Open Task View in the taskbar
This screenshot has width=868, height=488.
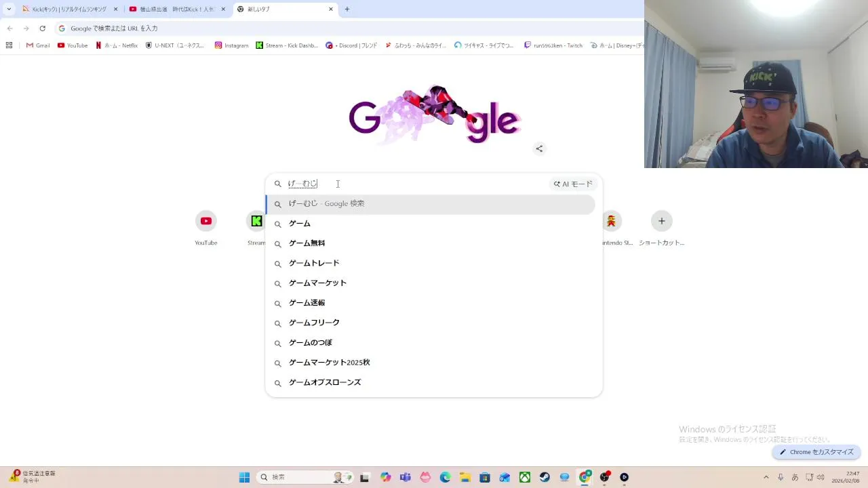click(x=364, y=477)
